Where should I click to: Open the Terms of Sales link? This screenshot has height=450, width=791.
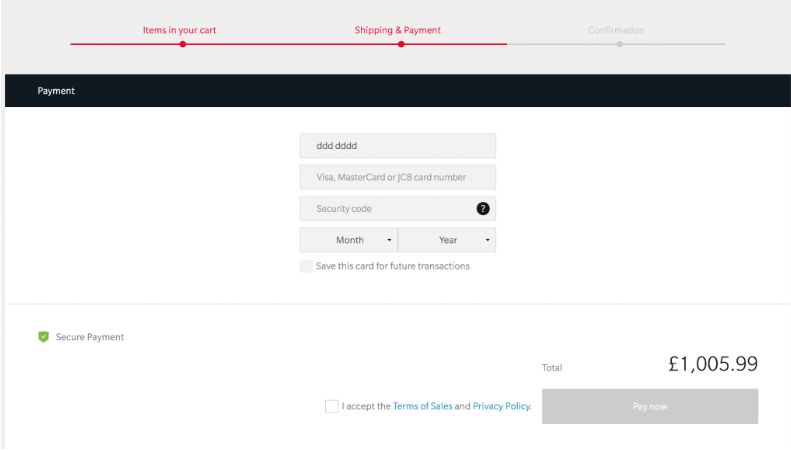click(x=423, y=406)
